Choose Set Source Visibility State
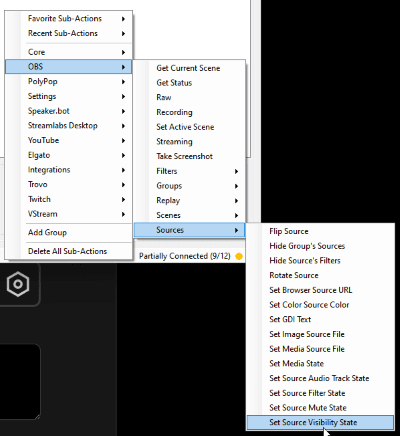The width and height of the screenshot is (400, 436). tap(320, 422)
